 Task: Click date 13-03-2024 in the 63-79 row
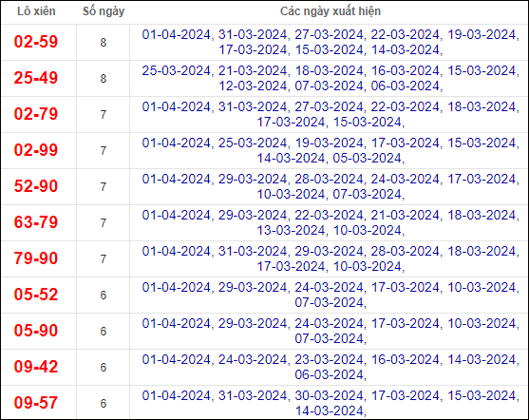291,231
